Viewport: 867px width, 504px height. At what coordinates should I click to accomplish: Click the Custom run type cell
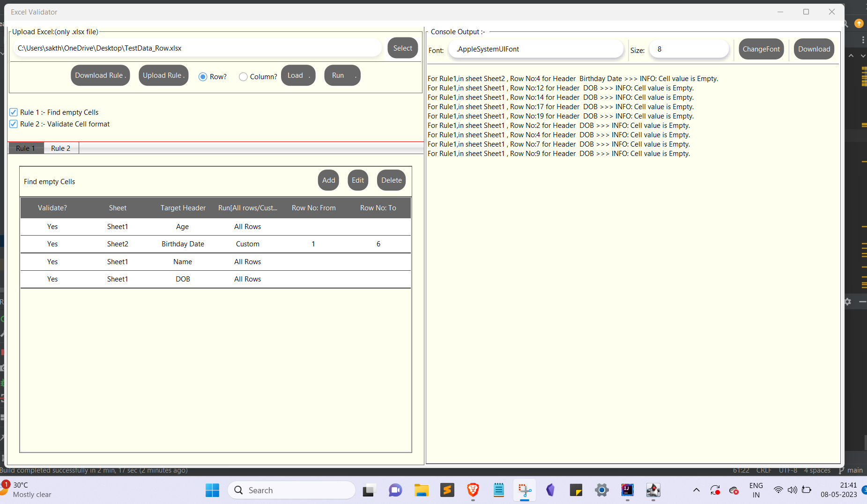(x=248, y=244)
